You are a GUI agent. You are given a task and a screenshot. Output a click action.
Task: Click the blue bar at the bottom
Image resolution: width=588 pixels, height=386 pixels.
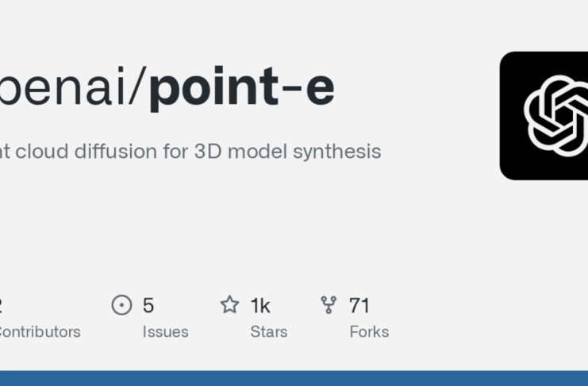[x=294, y=378]
